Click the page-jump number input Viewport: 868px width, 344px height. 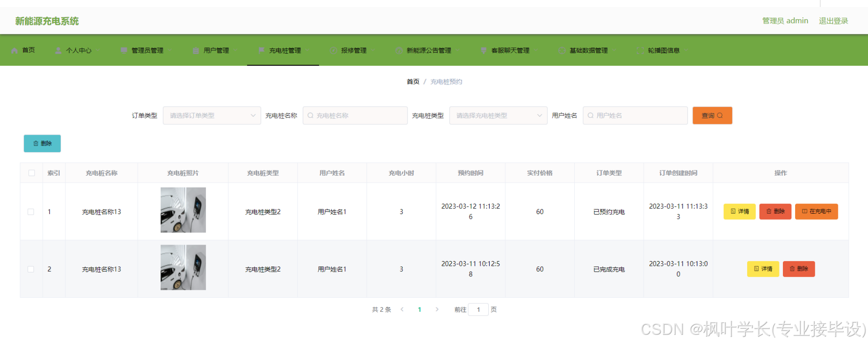tap(478, 310)
